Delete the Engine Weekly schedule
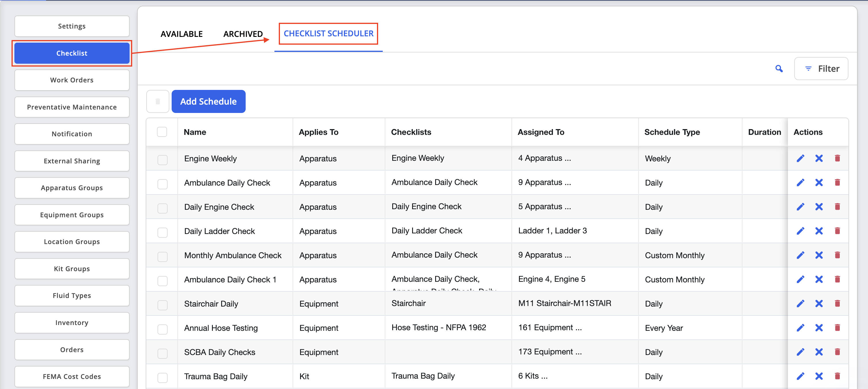 tap(837, 158)
